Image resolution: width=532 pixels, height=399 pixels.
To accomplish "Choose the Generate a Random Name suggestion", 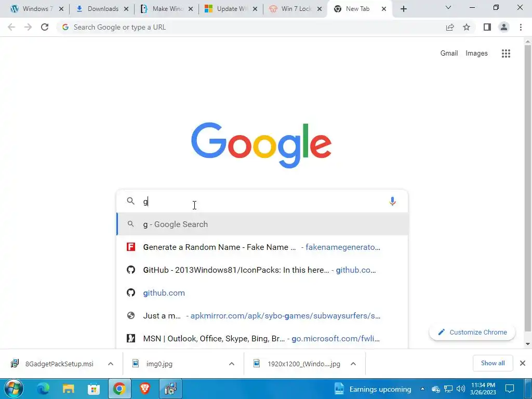I will [262, 247].
